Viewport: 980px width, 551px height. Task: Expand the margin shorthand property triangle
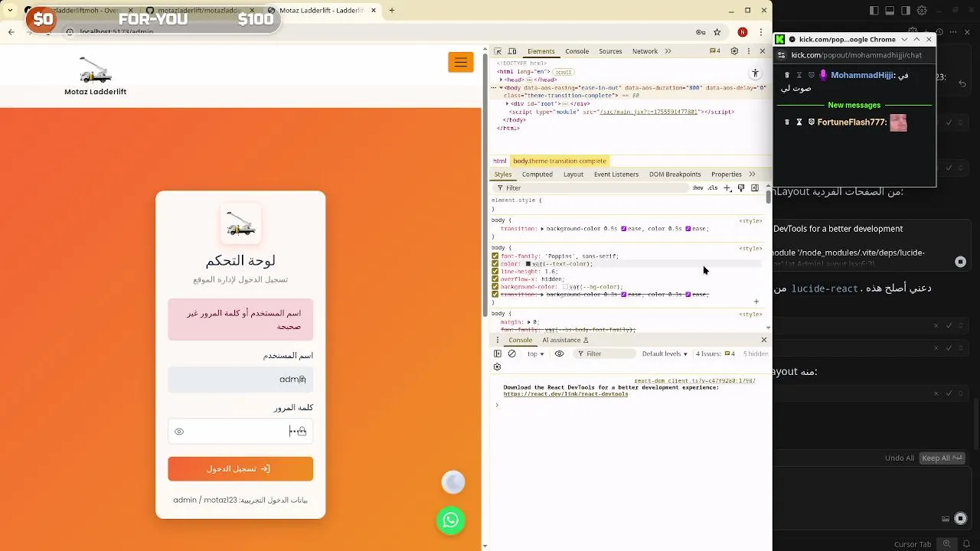(529, 322)
